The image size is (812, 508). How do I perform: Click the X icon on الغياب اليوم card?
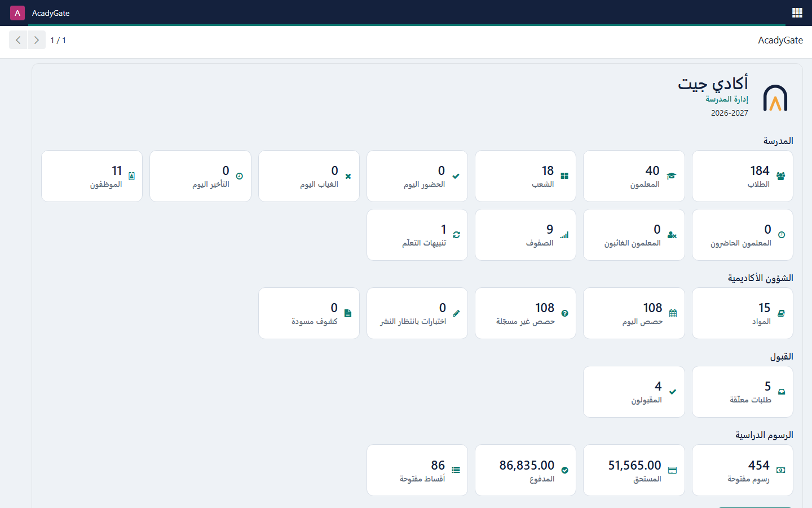pyautogui.click(x=348, y=176)
